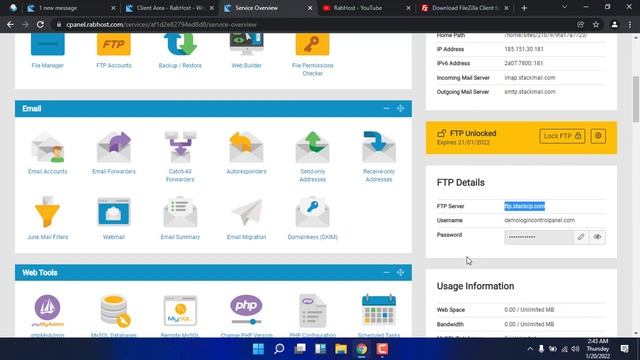
Task: Click the Email section move handle
Action: point(400,109)
